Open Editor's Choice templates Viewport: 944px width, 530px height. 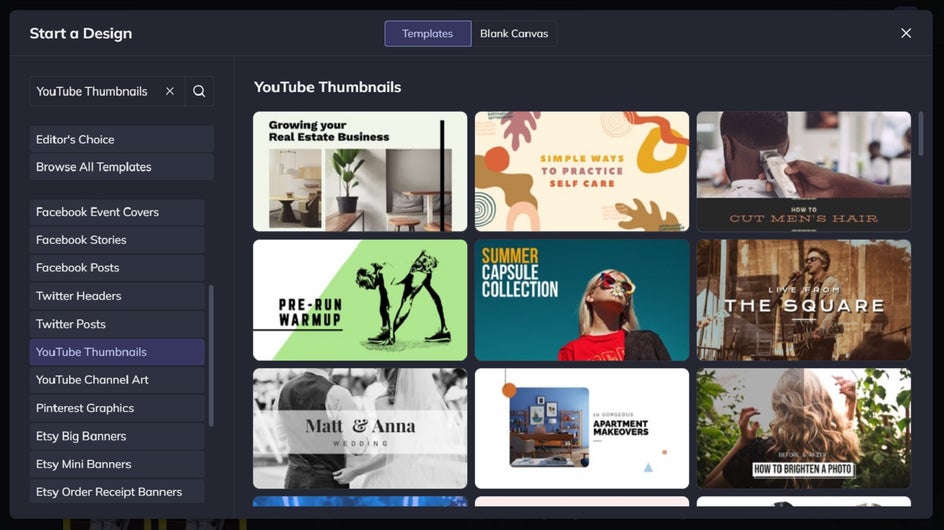(121, 139)
